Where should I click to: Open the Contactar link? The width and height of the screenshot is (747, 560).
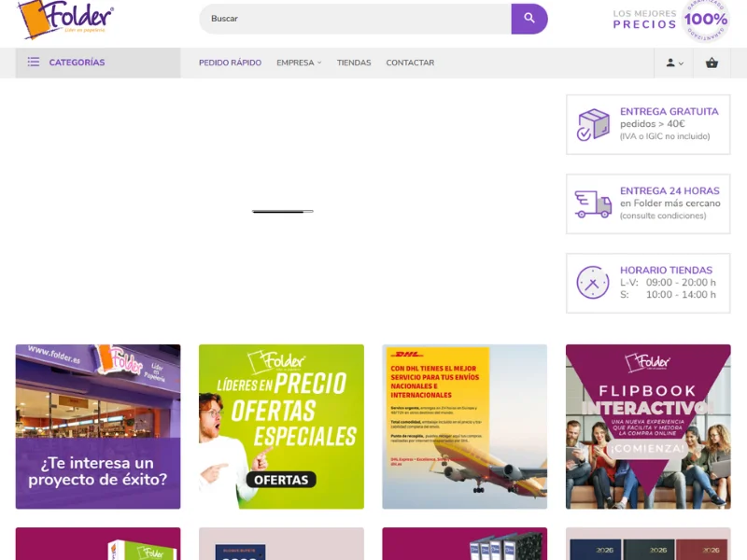coord(410,63)
